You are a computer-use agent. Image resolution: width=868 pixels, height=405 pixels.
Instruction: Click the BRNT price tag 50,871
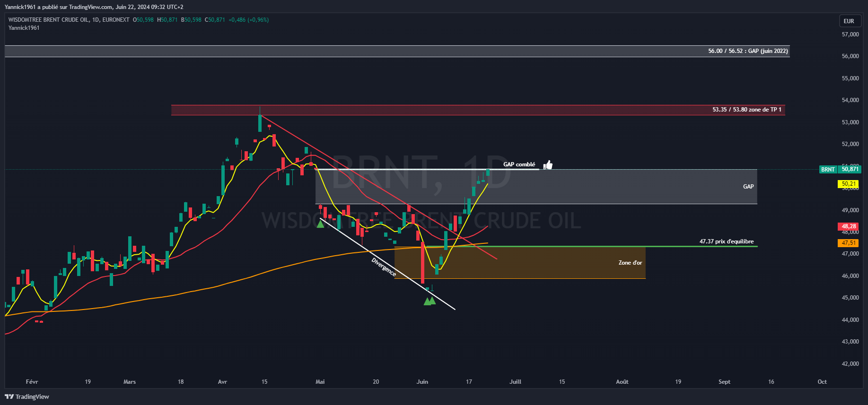pyautogui.click(x=840, y=169)
